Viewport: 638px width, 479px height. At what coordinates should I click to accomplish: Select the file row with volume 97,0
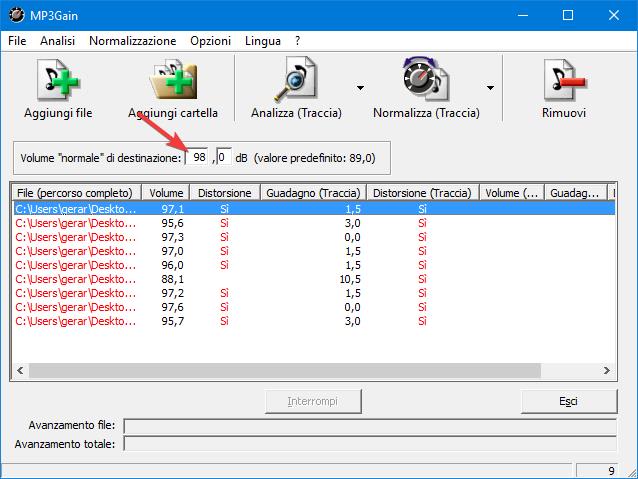point(314,251)
